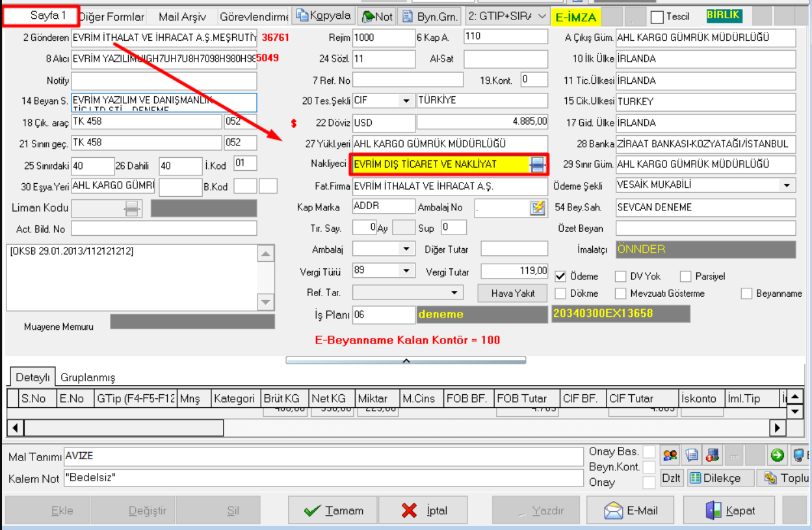Click the Özet Beyan input field
Screen dimensions: 812x530
pos(705,229)
